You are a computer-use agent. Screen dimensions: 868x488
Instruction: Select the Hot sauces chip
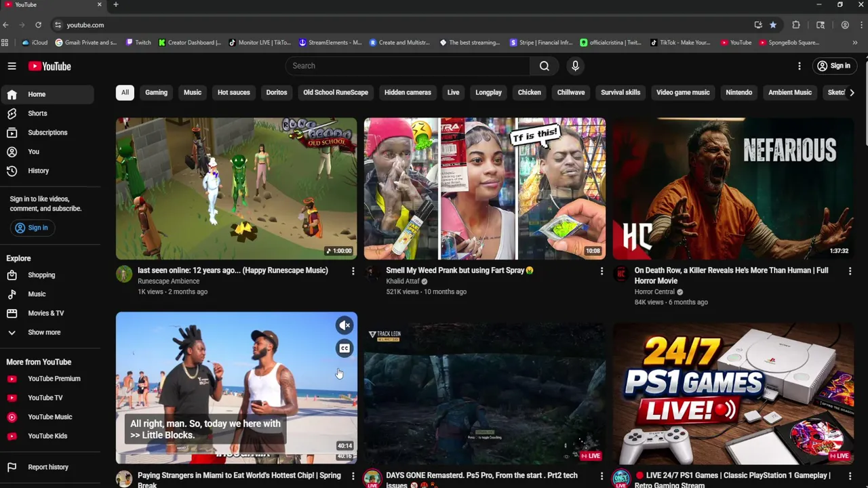pyautogui.click(x=233, y=92)
